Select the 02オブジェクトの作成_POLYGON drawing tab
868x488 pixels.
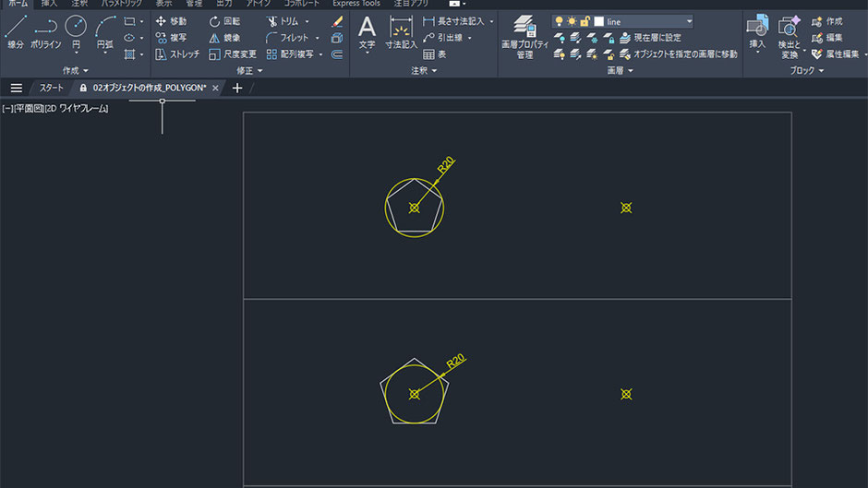pos(150,88)
